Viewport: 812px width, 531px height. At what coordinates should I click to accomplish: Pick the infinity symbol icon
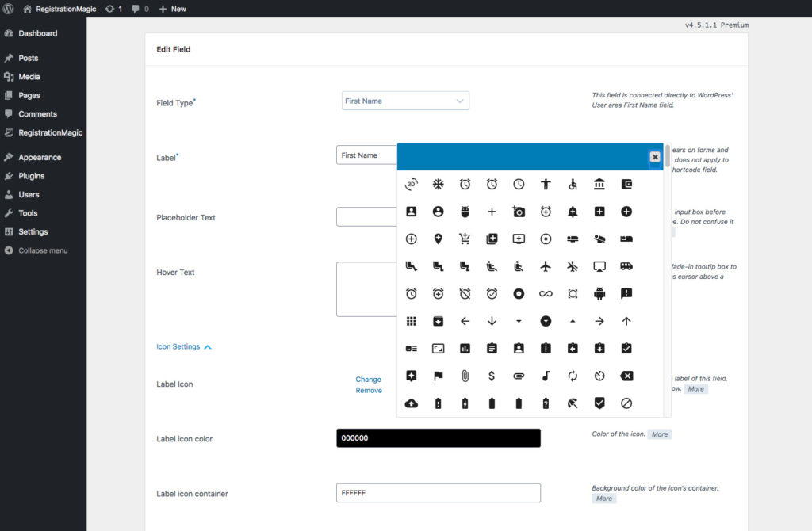[546, 294]
